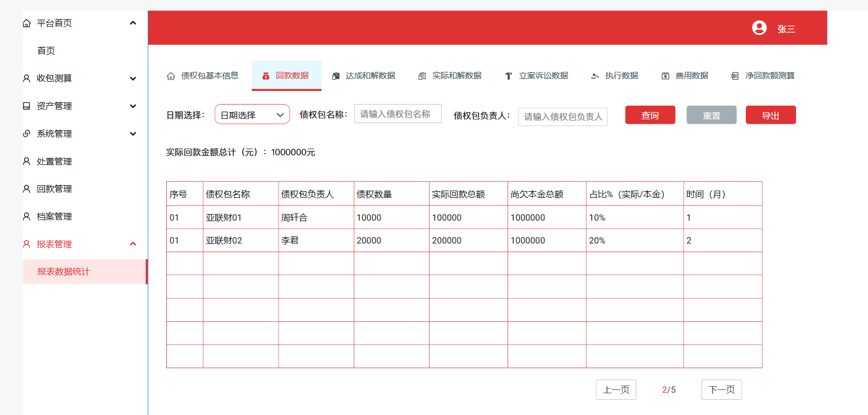This screenshot has width=868, height=415.
Task: Open the 实际和解数据 tab
Action: (450, 76)
